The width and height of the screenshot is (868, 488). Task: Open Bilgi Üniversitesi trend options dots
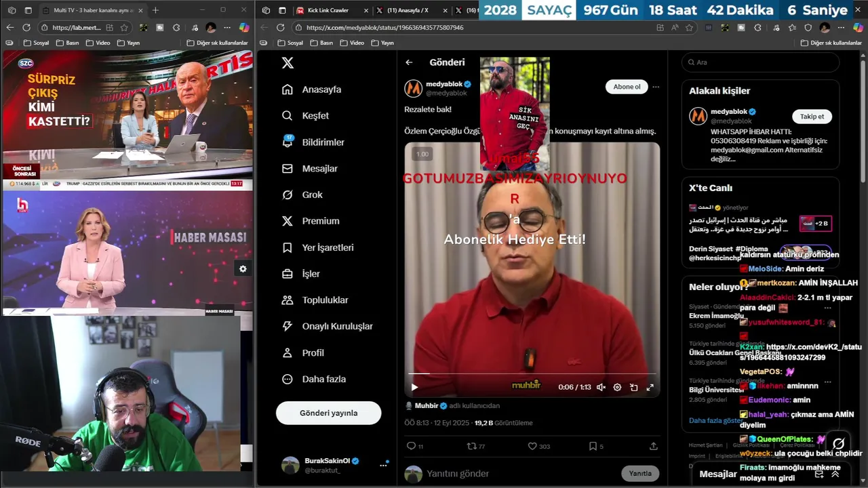tap(828, 381)
